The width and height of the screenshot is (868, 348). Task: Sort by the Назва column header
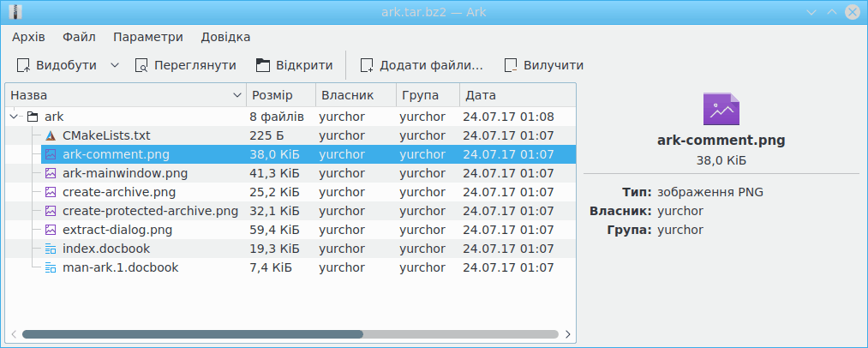pos(120,95)
